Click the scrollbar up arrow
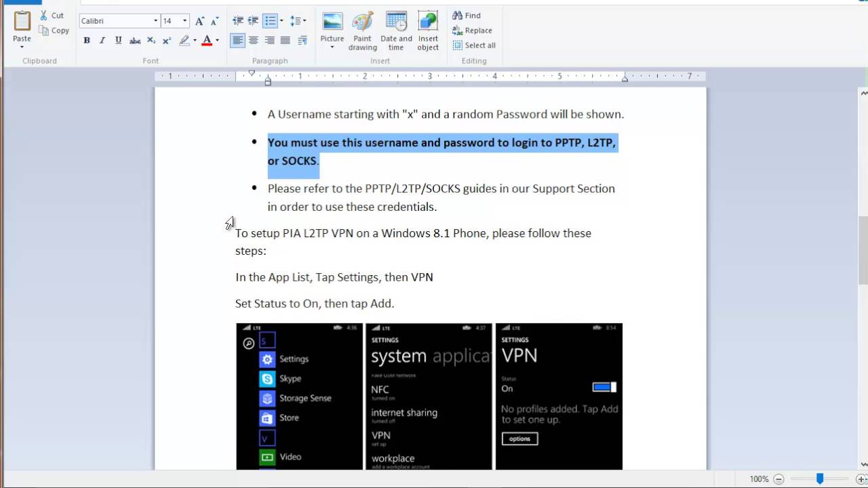 (x=863, y=93)
